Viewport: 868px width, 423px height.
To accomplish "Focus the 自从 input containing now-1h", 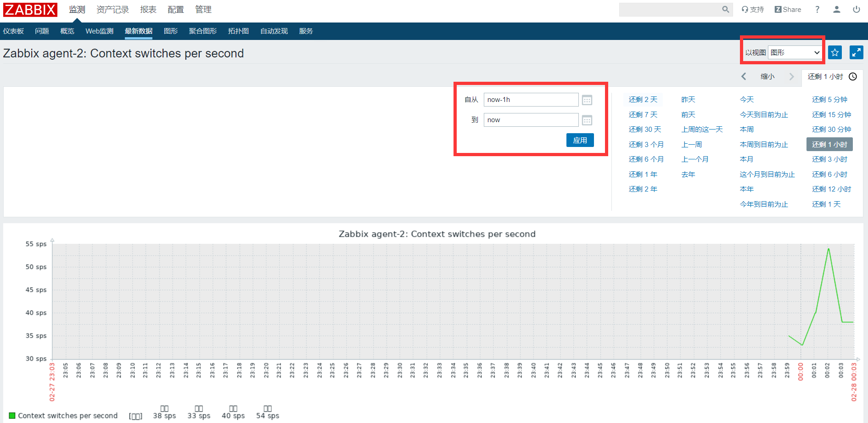I will click(x=531, y=100).
